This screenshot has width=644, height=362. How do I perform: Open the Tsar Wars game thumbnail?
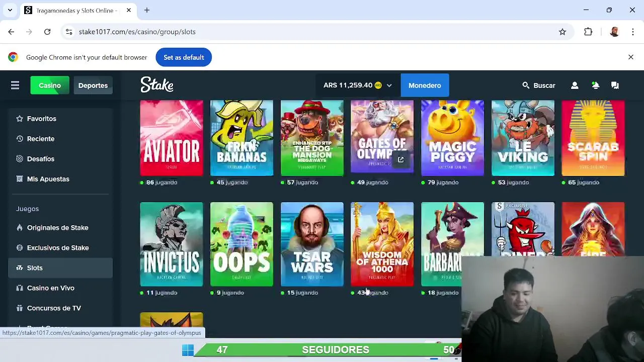[312, 244]
